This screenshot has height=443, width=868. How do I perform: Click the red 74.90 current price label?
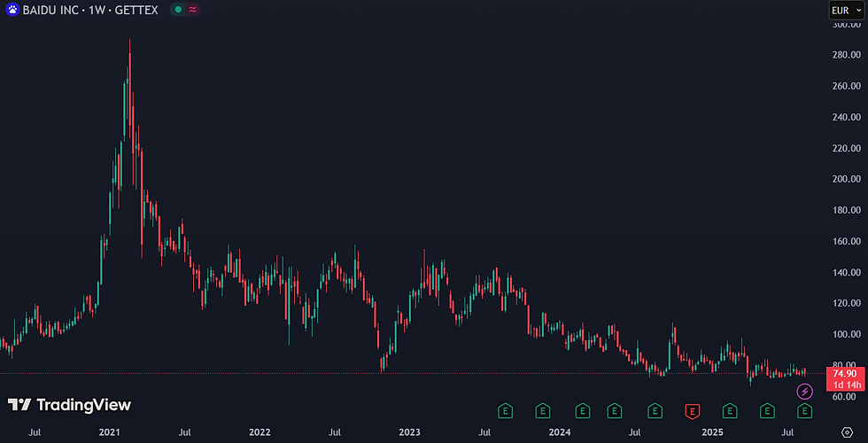(x=845, y=373)
